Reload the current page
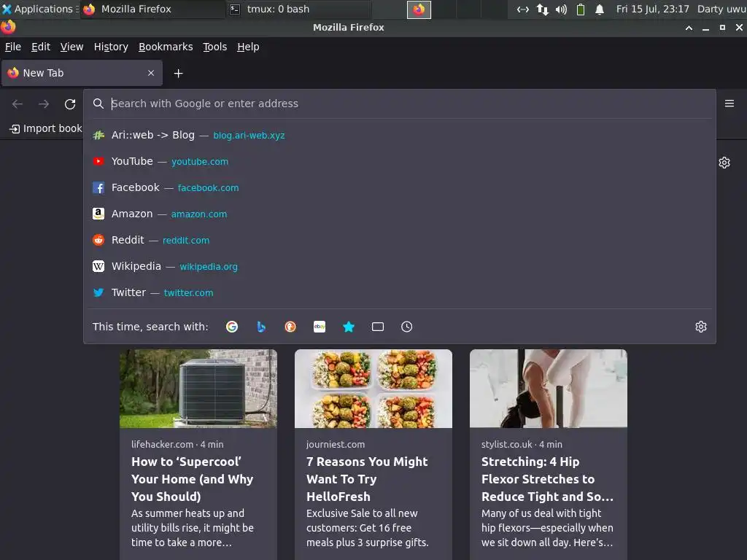The image size is (747, 560). [x=70, y=104]
